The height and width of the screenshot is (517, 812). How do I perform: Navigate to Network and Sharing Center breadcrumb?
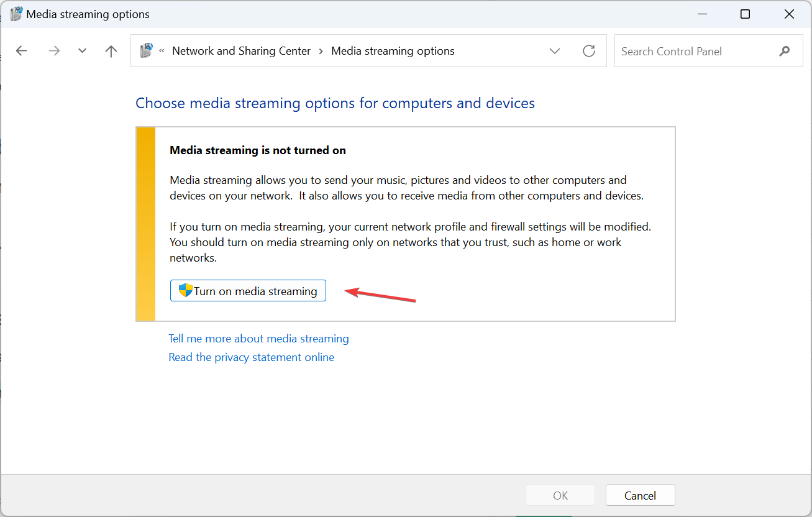tap(241, 50)
